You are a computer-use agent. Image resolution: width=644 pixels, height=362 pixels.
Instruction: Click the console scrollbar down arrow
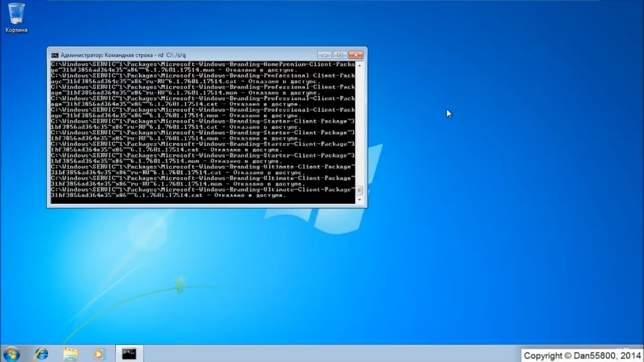coord(359,200)
